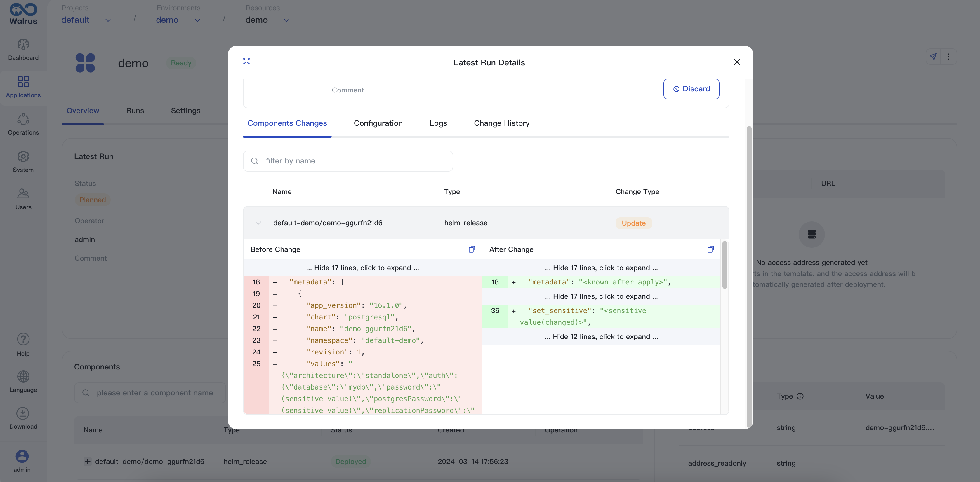Click the Discard button

pos(691,89)
